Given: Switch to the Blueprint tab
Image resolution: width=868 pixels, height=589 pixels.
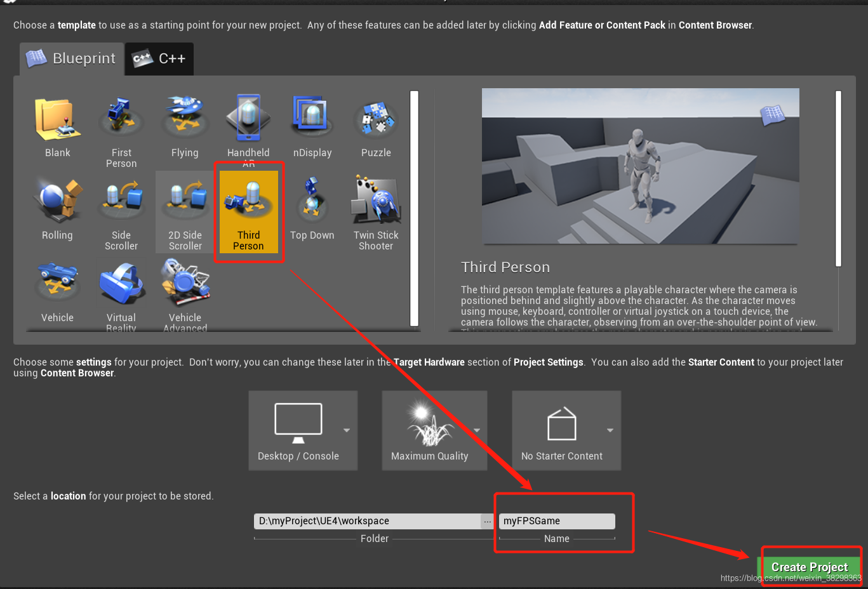Looking at the screenshot, I should pos(71,58).
